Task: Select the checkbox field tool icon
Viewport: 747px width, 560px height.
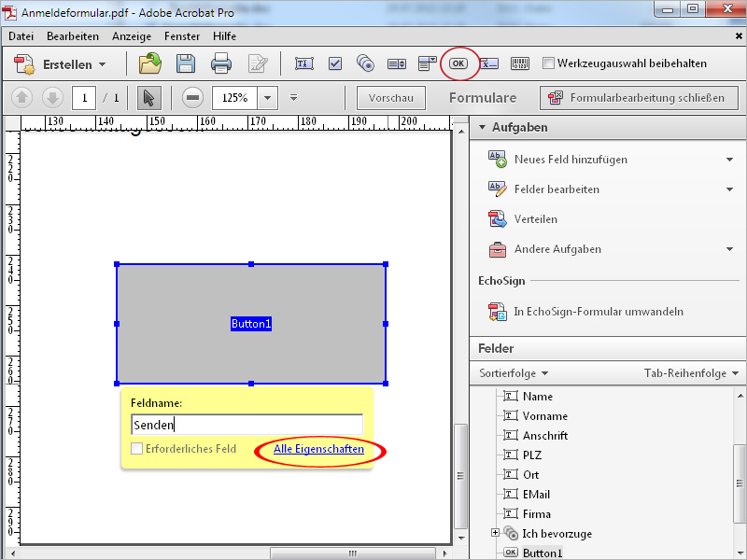Action: coord(335,63)
